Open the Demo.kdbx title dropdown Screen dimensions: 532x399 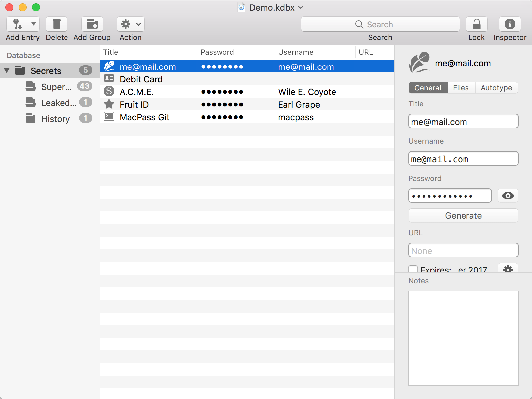(x=301, y=7)
